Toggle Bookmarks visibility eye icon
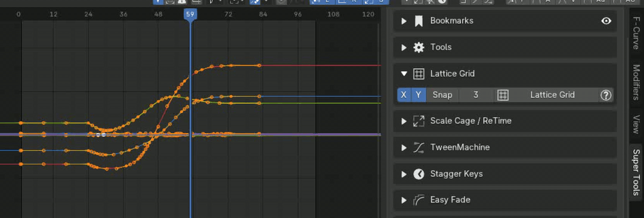The height and width of the screenshot is (218, 644). point(606,21)
